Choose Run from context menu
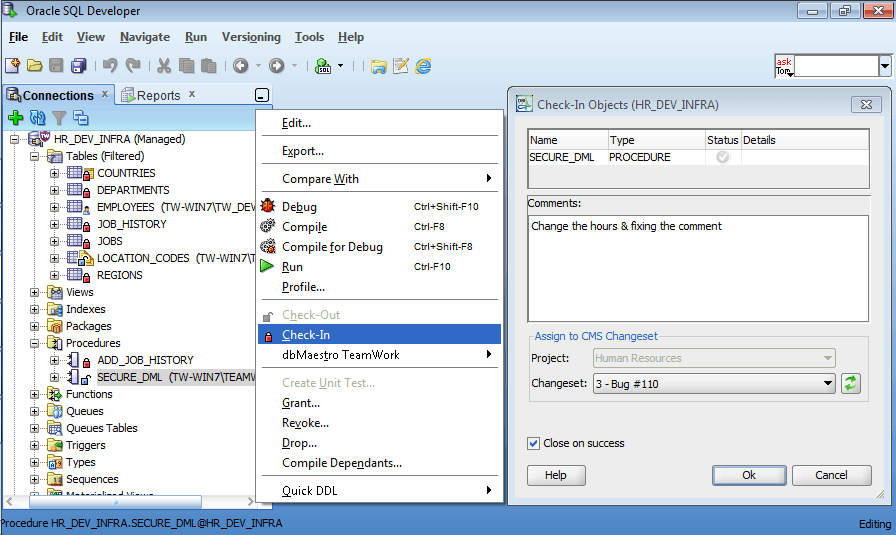The width and height of the screenshot is (896, 535). point(379,267)
